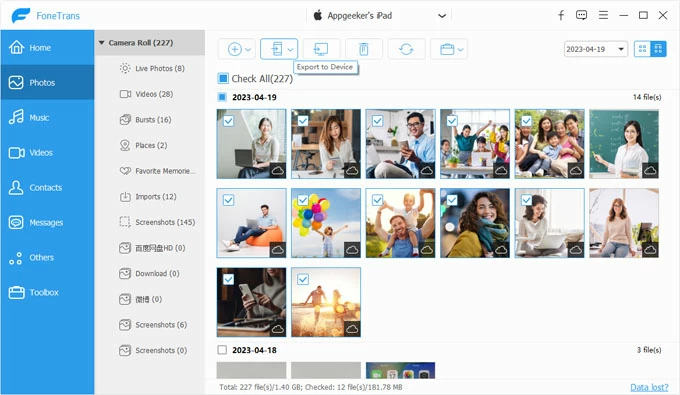Click the trash delete icon in toolbar

[363, 49]
